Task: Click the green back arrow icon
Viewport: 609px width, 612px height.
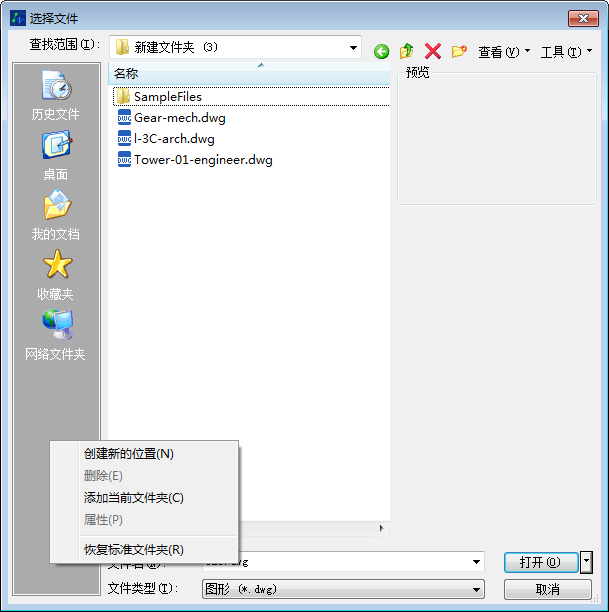Action: 381,51
